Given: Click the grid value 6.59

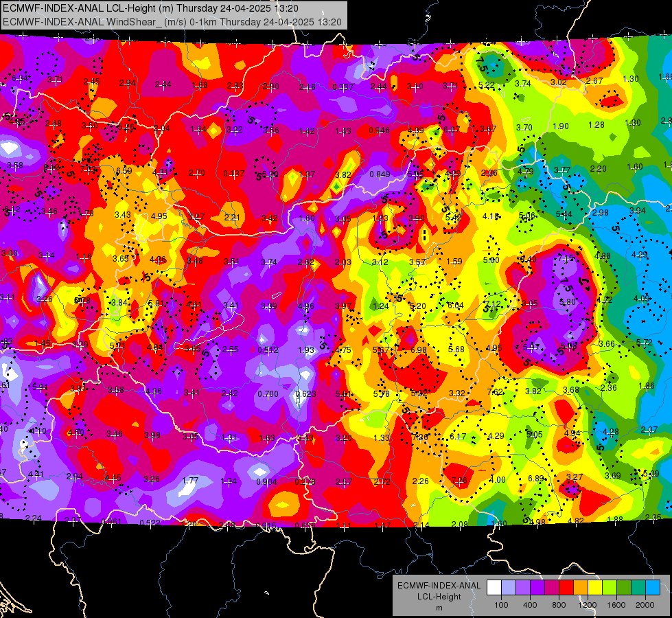Looking at the screenshot, I should click(x=124, y=171).
